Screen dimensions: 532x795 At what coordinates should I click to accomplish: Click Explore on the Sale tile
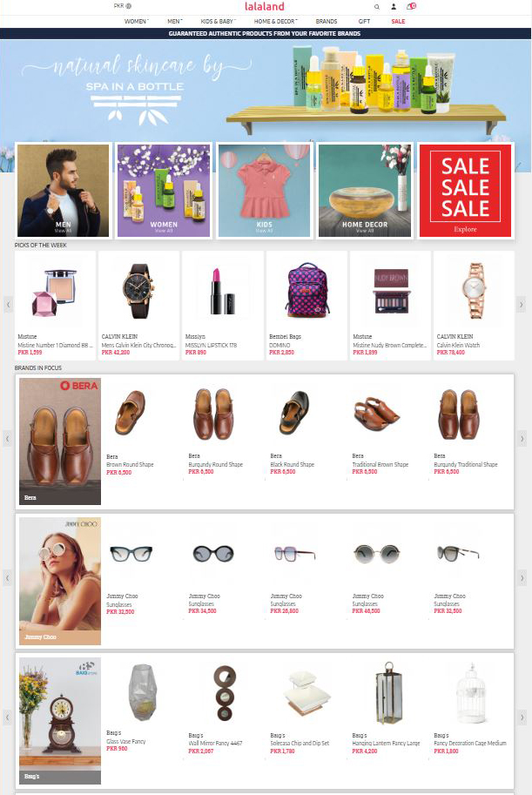click(x=465, y=229)
